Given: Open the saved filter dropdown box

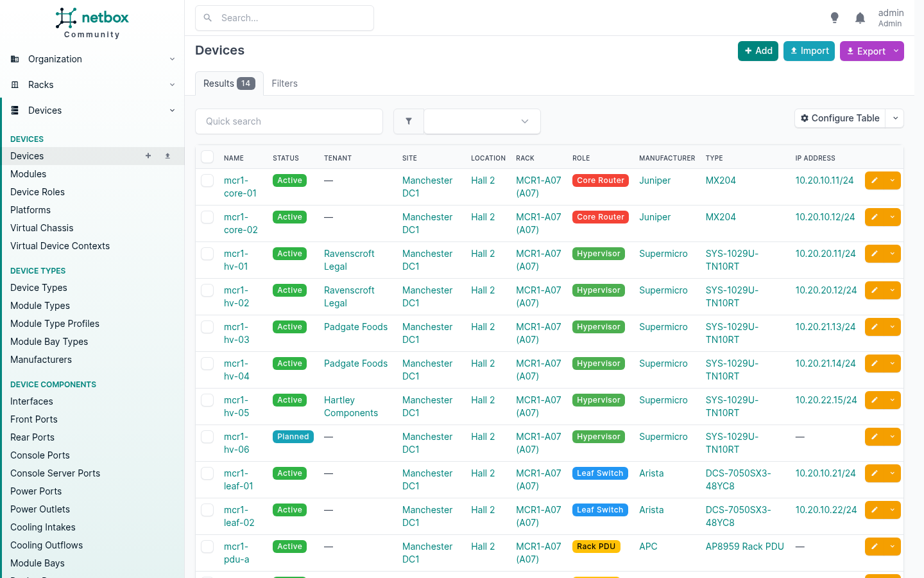Looking at the screenshot, I should click(482, 121).
